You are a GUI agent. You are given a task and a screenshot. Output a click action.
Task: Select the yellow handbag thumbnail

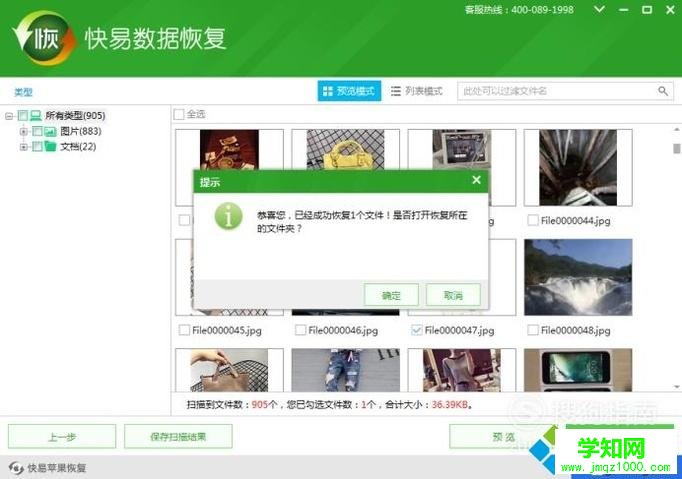[x=345, y=149]
